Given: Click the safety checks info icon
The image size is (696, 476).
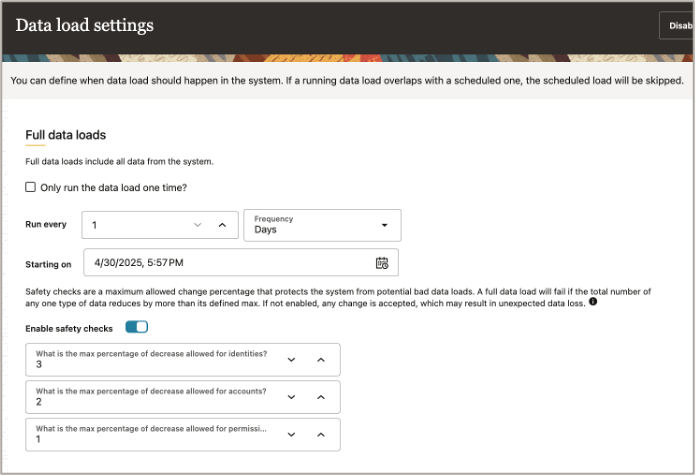Looking at the screenshot, I should 593,301.
